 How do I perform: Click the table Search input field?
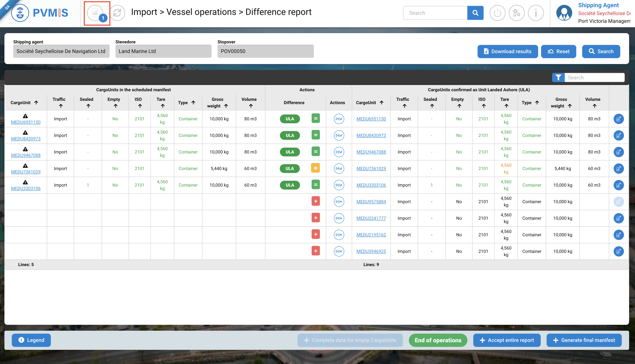point(594,77)
